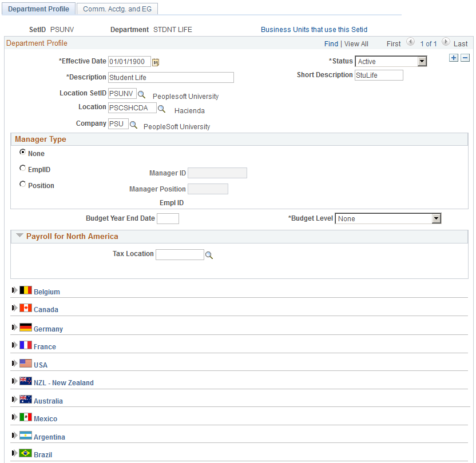Screen dimensions: 476x463
Task: Click the previous-row navigation arrow
Action: (410, 42)
